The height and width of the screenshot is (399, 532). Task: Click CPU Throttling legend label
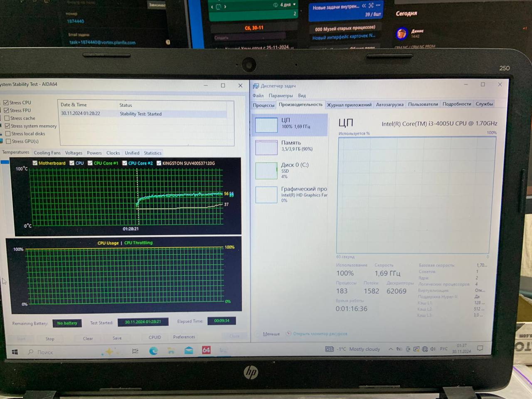[138, 243]
